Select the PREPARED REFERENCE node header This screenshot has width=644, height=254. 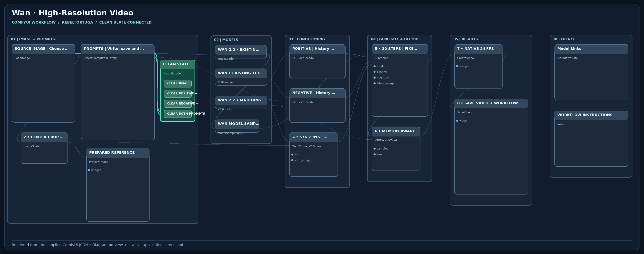(x=118, y=153)
